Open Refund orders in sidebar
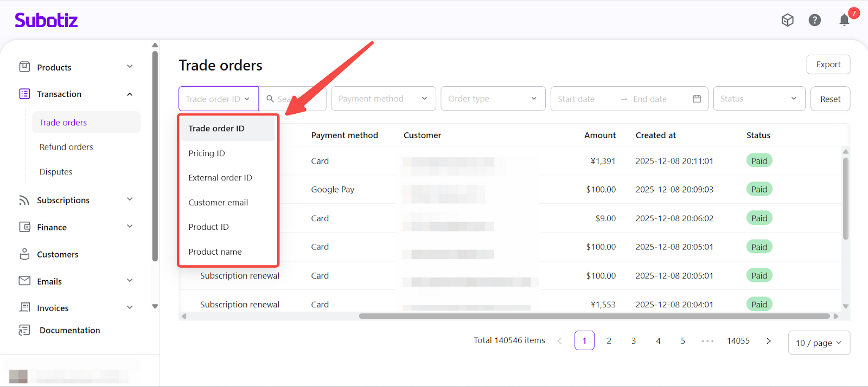The image size is (868, 387). tap(66, 147)
